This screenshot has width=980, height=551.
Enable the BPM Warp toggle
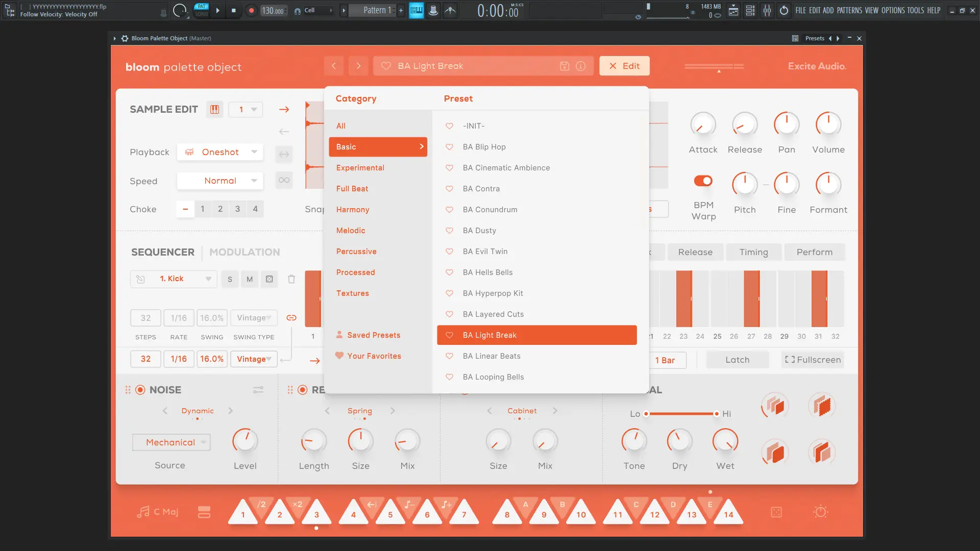pos(703,181)
